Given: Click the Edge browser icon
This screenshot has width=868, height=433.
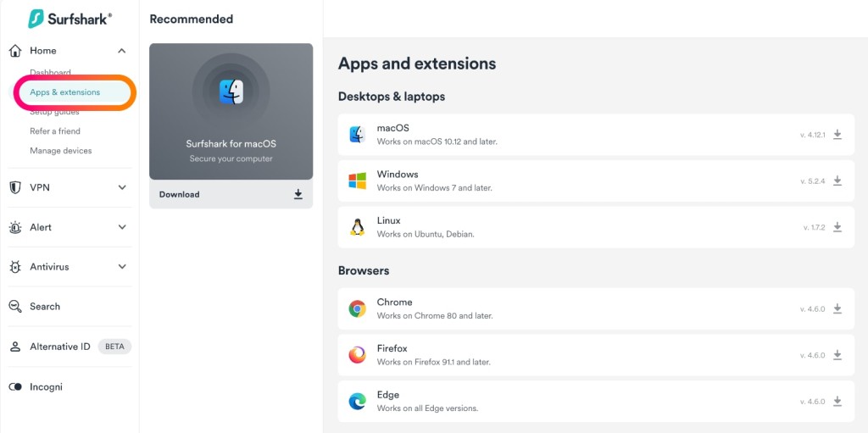Looking at the screenshot, I should click(357, 402).
